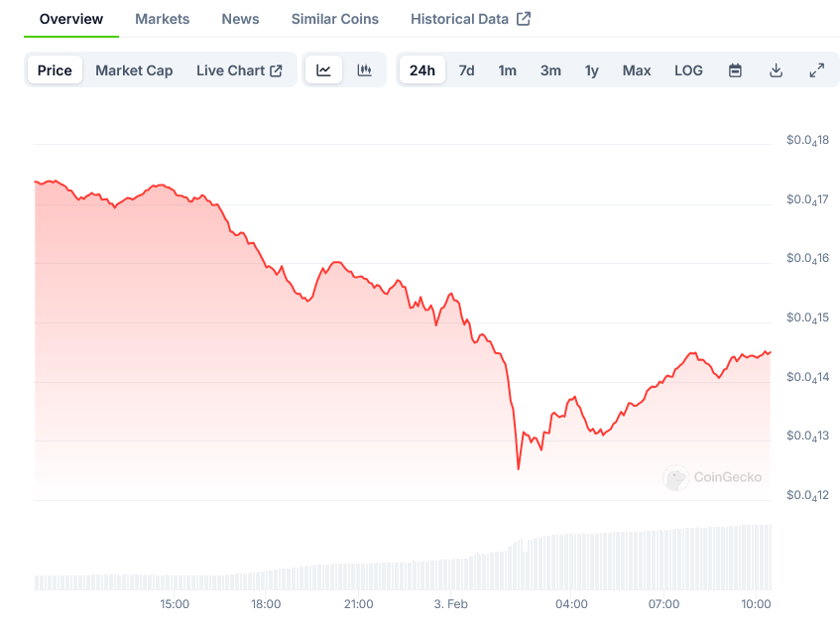The image size is (840, 630).
Task: Switch to candlestick chart view
Action: tap(364, 70)
